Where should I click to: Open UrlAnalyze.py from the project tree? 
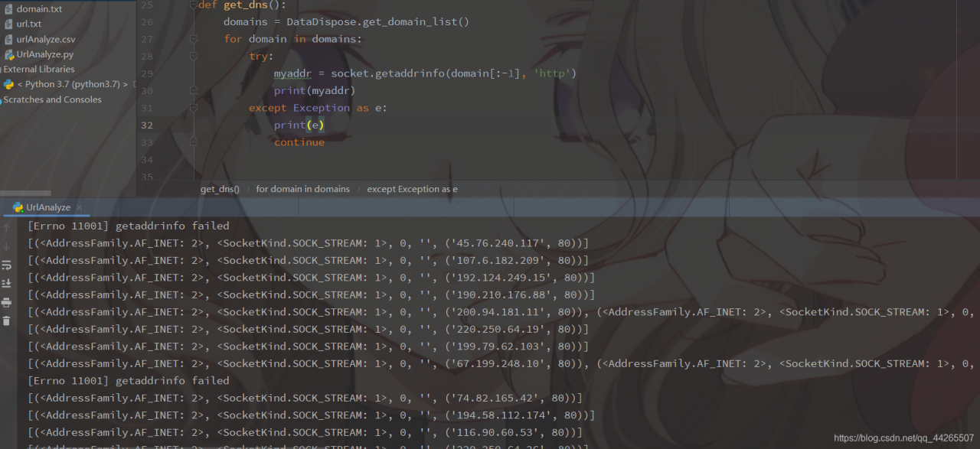[x=44, y=54]
